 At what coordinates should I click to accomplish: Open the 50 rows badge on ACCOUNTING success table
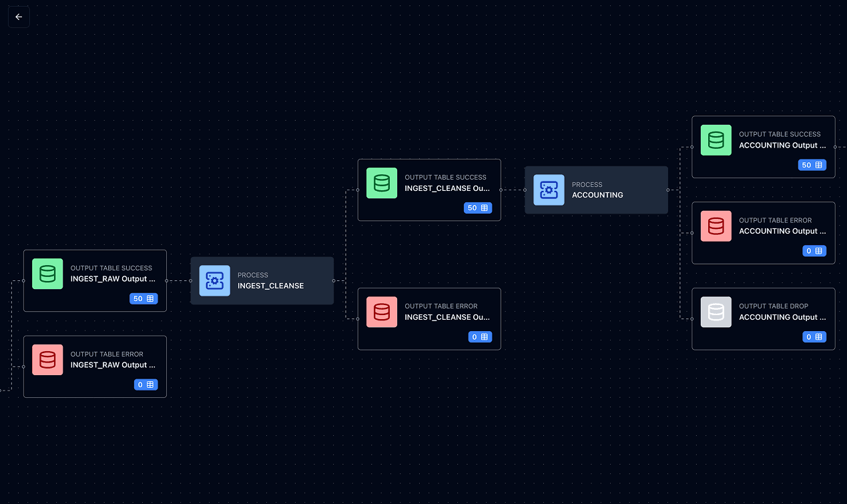pyautogui.click(x=812, y=165)
